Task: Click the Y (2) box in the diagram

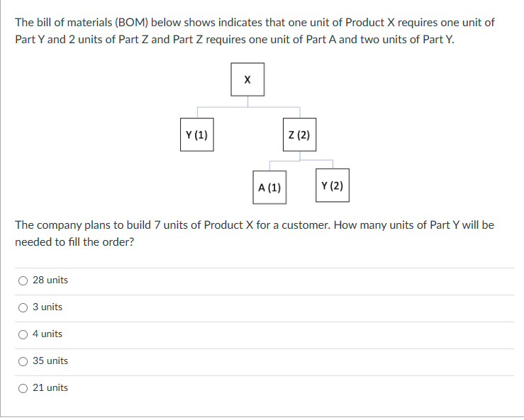Action: point(332,186)
